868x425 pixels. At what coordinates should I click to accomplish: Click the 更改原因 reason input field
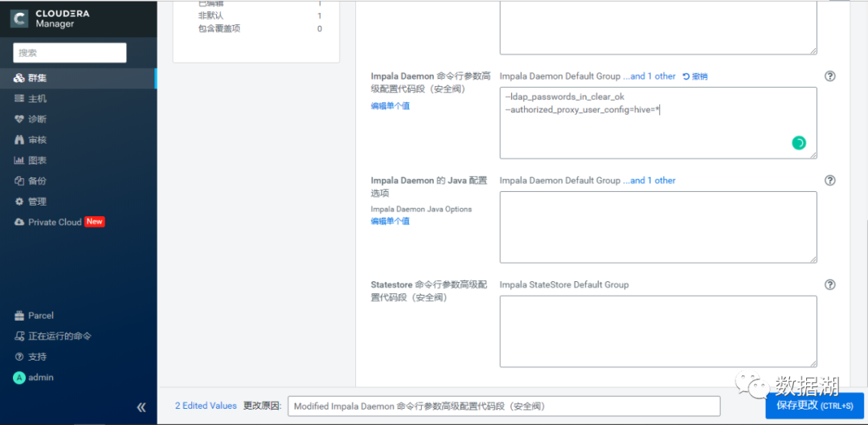(x=504, y=406)
